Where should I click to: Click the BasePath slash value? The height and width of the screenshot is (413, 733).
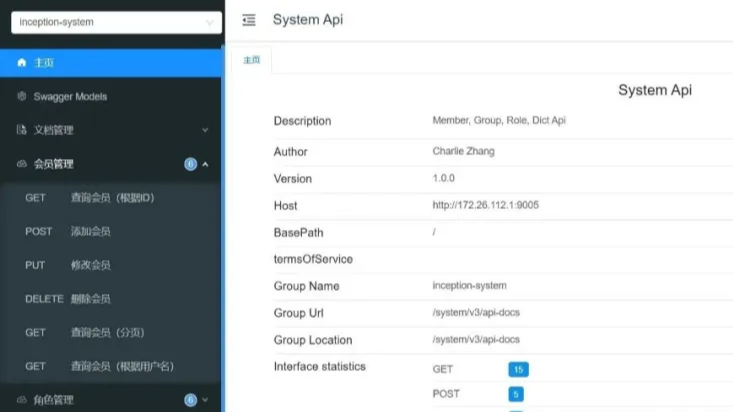point(434,232)
